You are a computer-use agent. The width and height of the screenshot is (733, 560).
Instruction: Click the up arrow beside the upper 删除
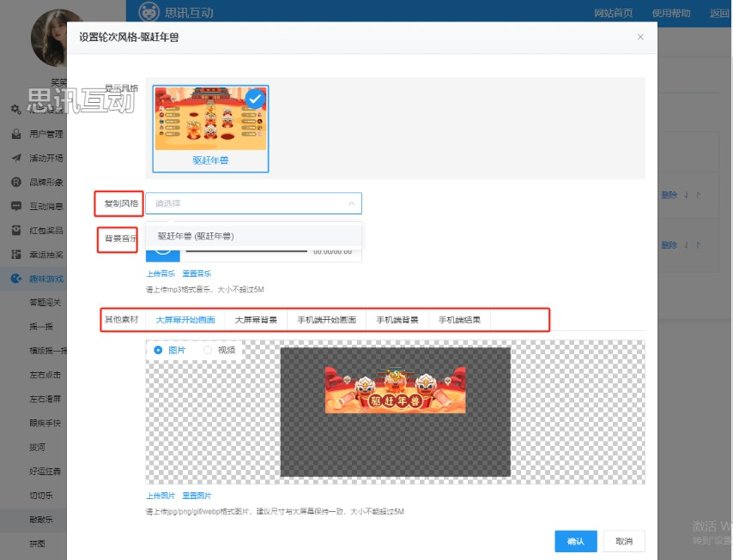(698, 195)
